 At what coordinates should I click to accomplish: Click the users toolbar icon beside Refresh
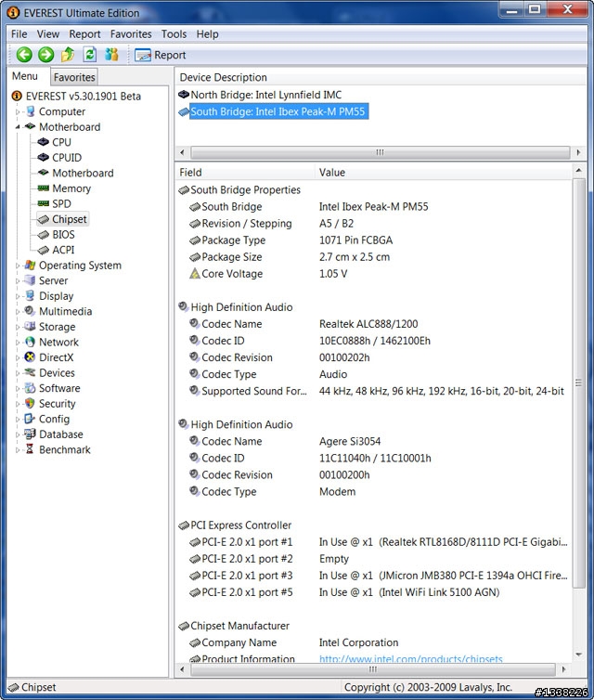(x=111, y=55)
